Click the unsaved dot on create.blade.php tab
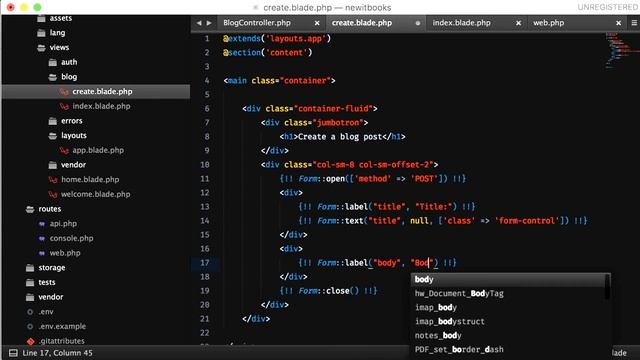 click(x=418, y=23)
